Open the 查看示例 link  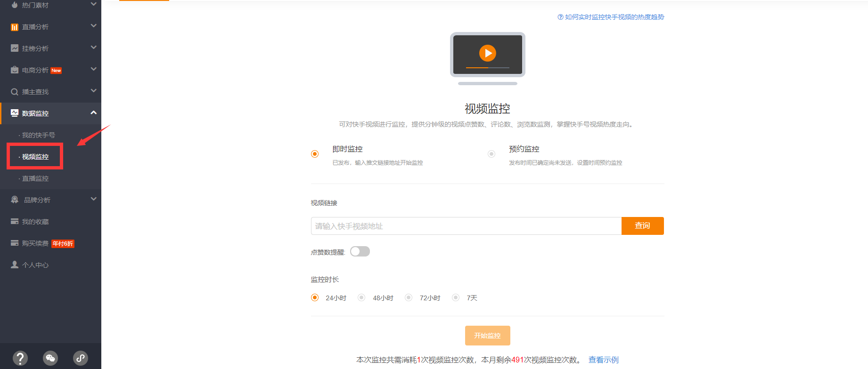pos(604,360)
